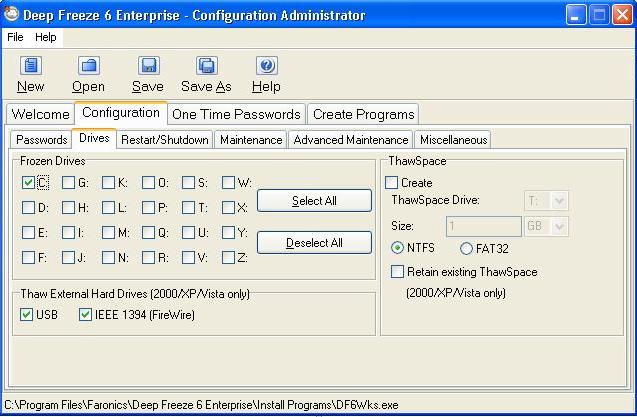637x417 pixels.
Task: Open the Miscellaneous sub-tab
Action: click(453, 140)
